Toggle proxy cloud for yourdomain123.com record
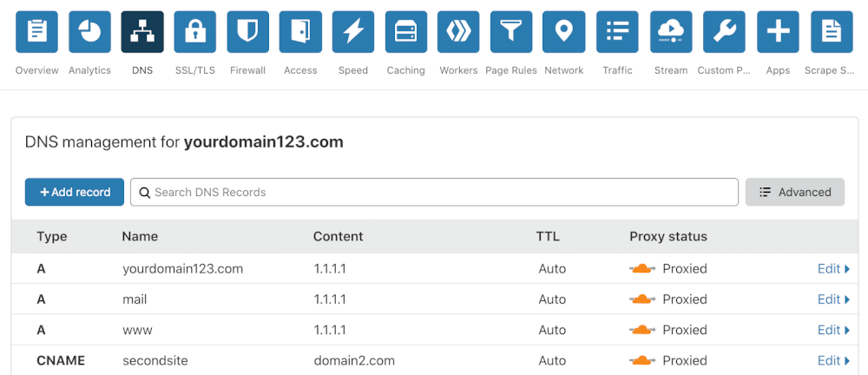The image size is (868, 375). pyautogui.click(x=642, y=269)
